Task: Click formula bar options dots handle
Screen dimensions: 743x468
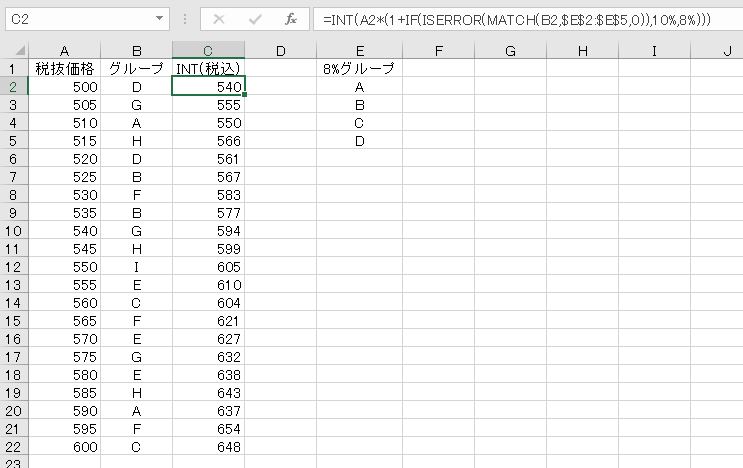Action: coord(185,19)
